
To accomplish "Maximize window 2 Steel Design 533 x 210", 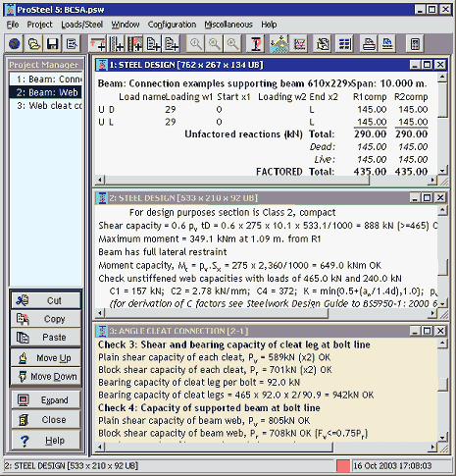I will (428, 198).
